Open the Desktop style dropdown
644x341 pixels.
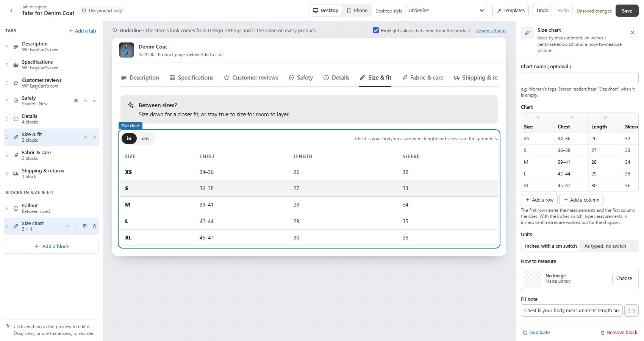click(446, 11)
